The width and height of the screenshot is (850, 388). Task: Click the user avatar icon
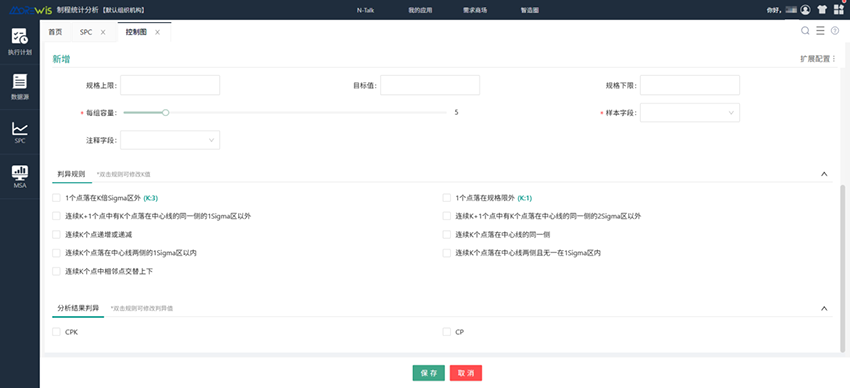click(806, 10)
